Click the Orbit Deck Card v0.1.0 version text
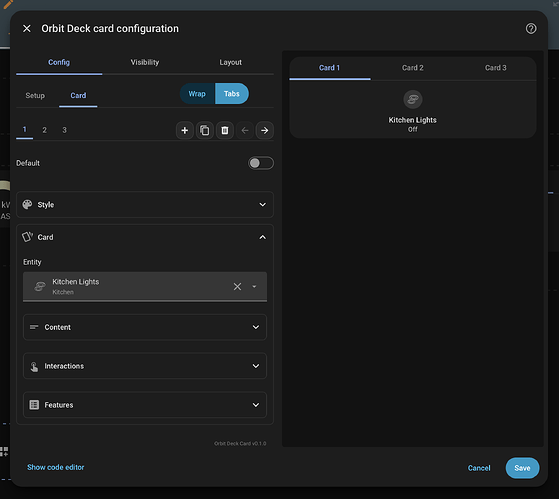This screenshot has height=499, width=559. [240, 443]
